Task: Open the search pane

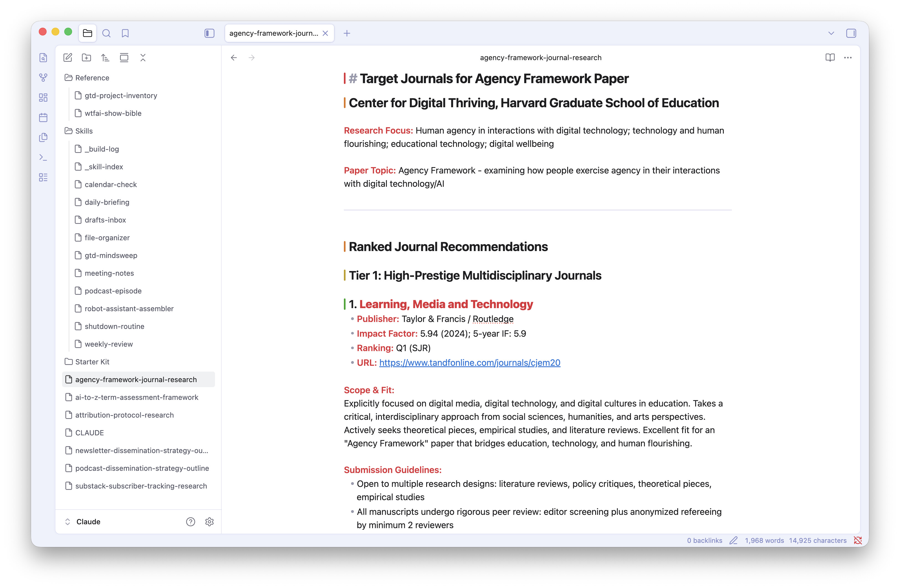Action: point(106,33)
